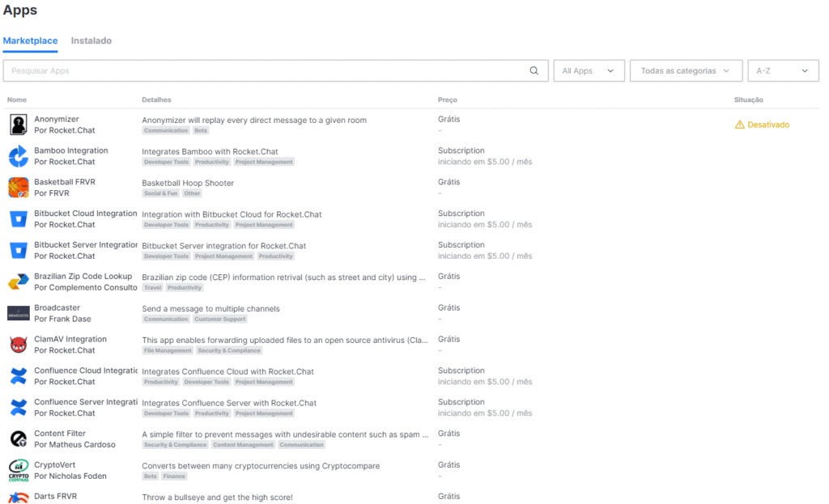Click the Bitbucket Server Integration icon
This screenshot has height=504, width=829.
19,251
